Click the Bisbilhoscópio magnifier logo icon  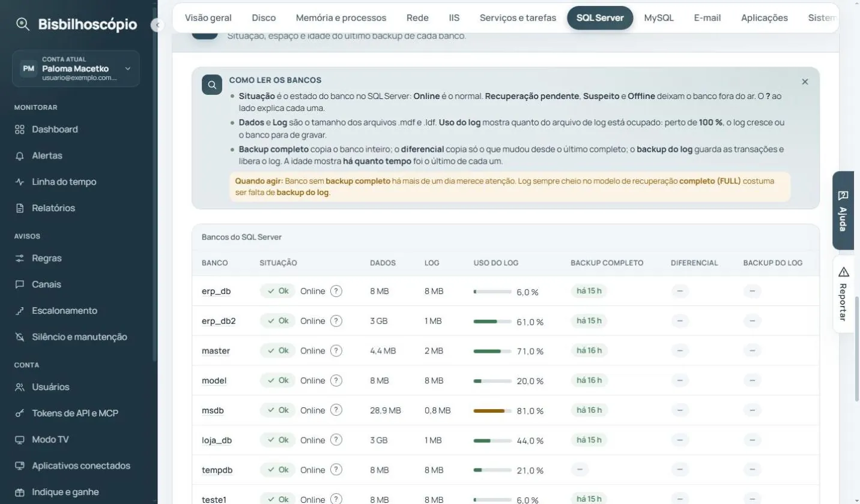tap(23, 25)
